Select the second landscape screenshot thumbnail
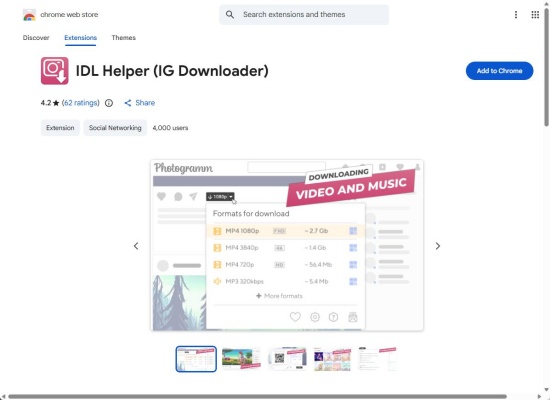 coord(242,359)
